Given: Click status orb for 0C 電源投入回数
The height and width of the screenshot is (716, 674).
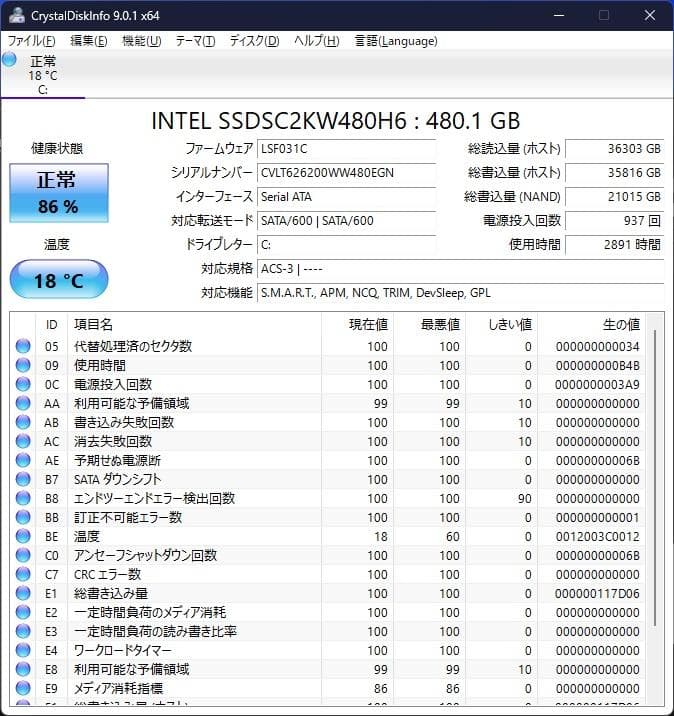Looking at the screenshot, I should 23,384.
